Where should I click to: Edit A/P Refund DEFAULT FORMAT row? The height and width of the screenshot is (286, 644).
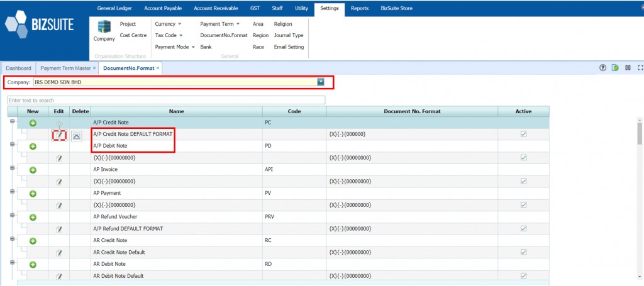pyautogui.click(x=59, y=229)
